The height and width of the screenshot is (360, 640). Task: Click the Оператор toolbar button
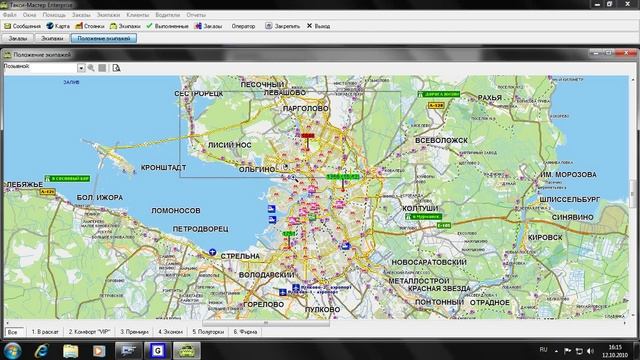pyautogui.click(x=243, y=26)
